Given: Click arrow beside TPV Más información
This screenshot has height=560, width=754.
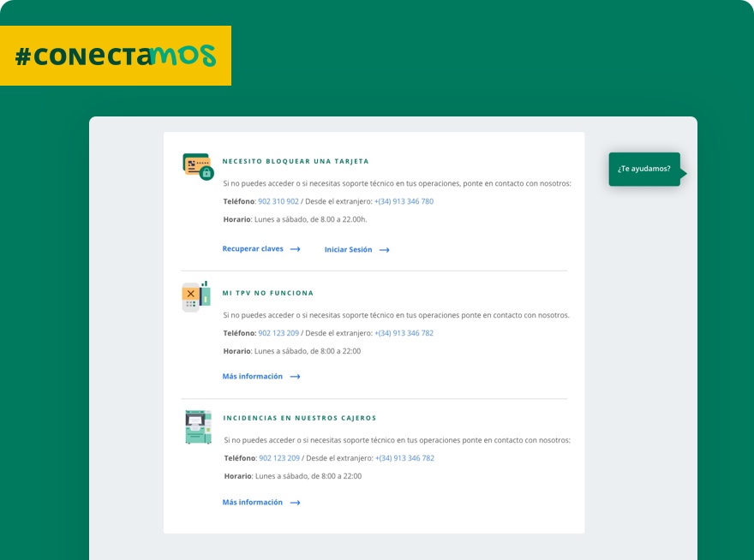Looking at the screenshot, I should coord(295,377).
